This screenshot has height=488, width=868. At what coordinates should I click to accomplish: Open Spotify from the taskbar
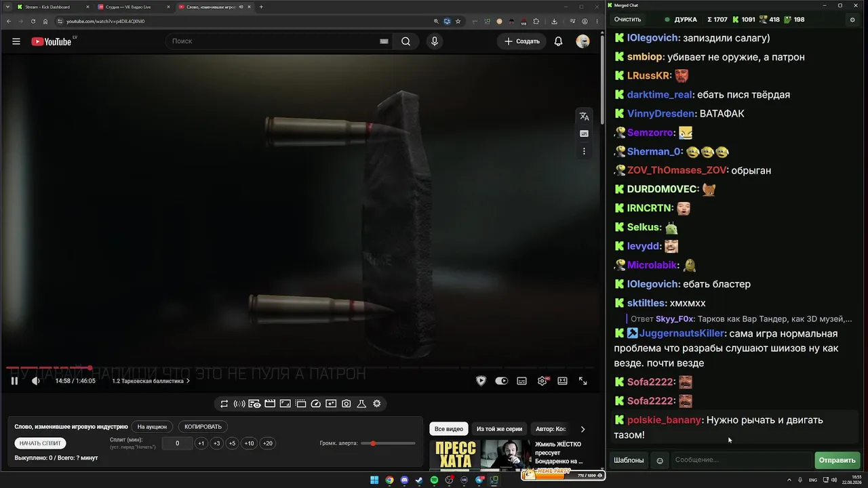pyautogui.click(x=435, y=481)
